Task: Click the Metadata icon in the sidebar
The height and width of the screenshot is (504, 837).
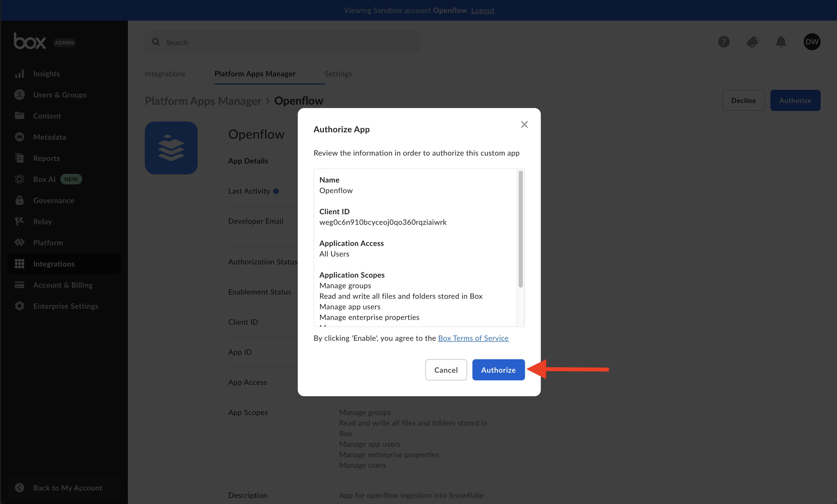Action: [19, 137]
